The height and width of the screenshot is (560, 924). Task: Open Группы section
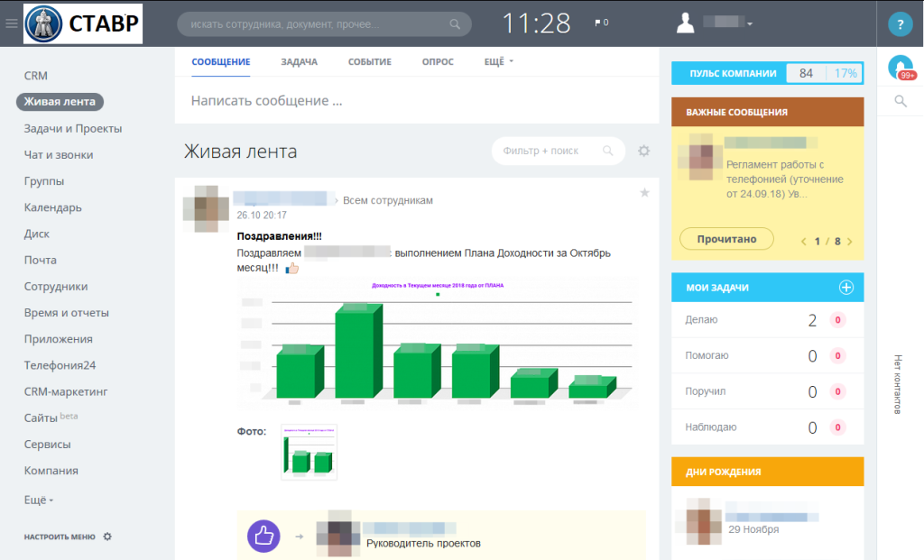tap(43, 180)
